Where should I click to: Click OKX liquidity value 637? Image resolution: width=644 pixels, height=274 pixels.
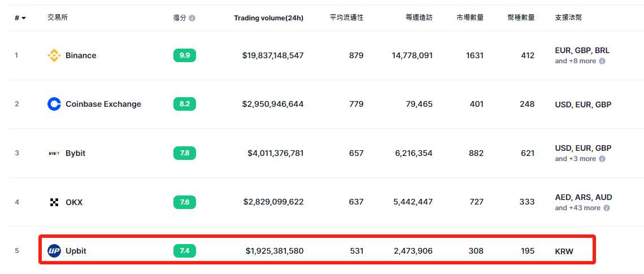(356, 202)
